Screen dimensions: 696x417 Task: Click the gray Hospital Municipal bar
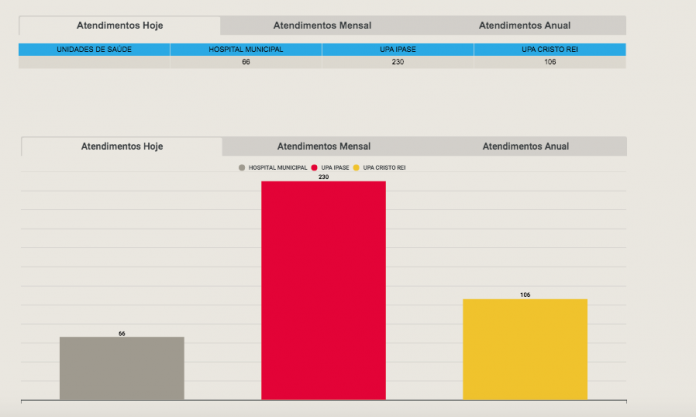tap(122, 368)
